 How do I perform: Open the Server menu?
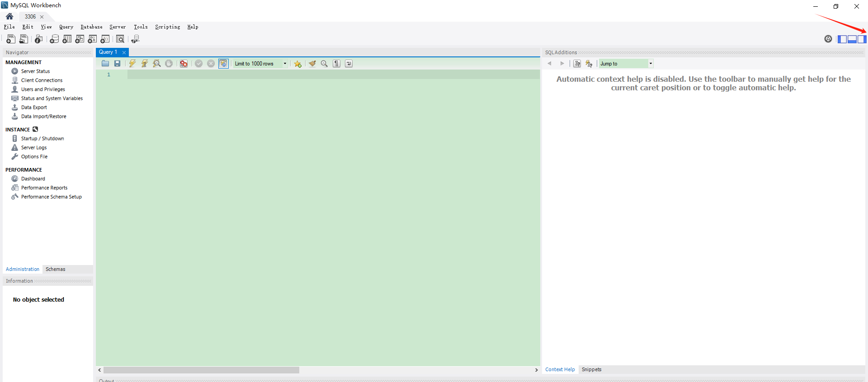pos(118,27)
